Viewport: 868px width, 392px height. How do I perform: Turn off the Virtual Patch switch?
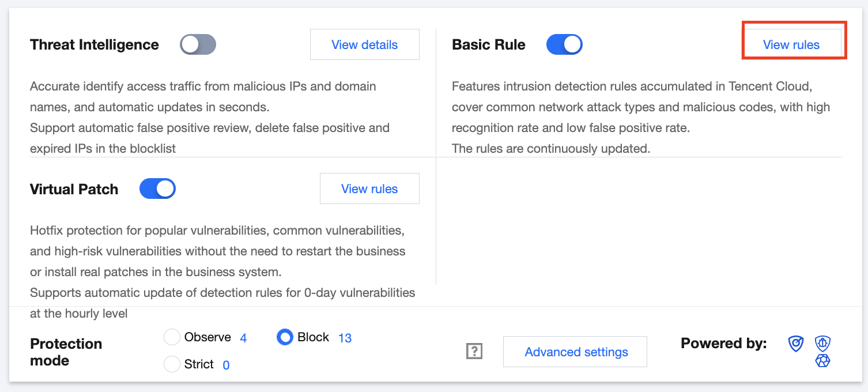(x=157, y=189)
